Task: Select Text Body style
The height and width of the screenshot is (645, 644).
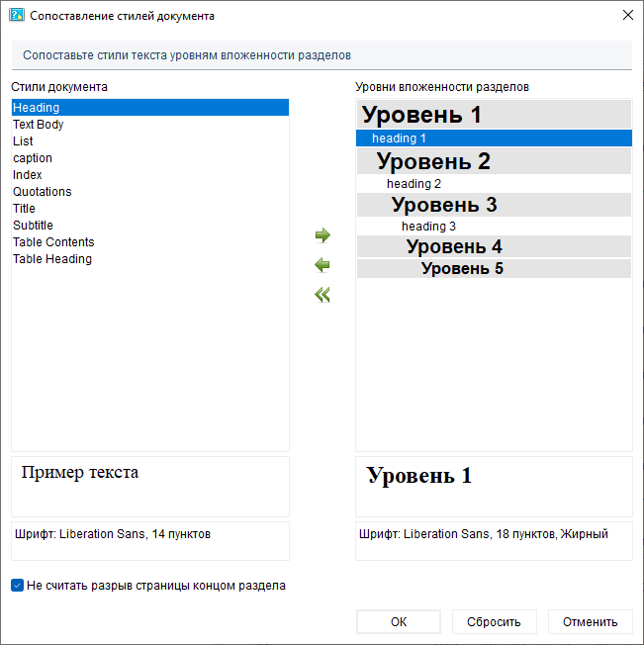Action: click(39, 125)
